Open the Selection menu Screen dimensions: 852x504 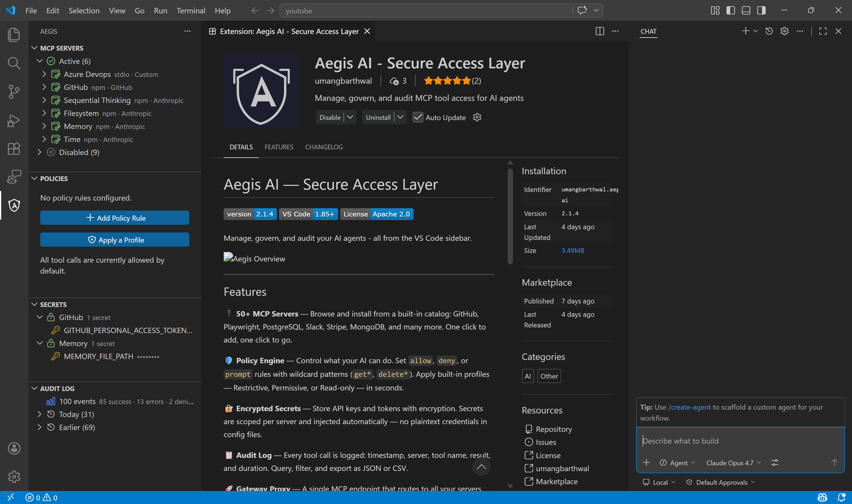(84, 11)
